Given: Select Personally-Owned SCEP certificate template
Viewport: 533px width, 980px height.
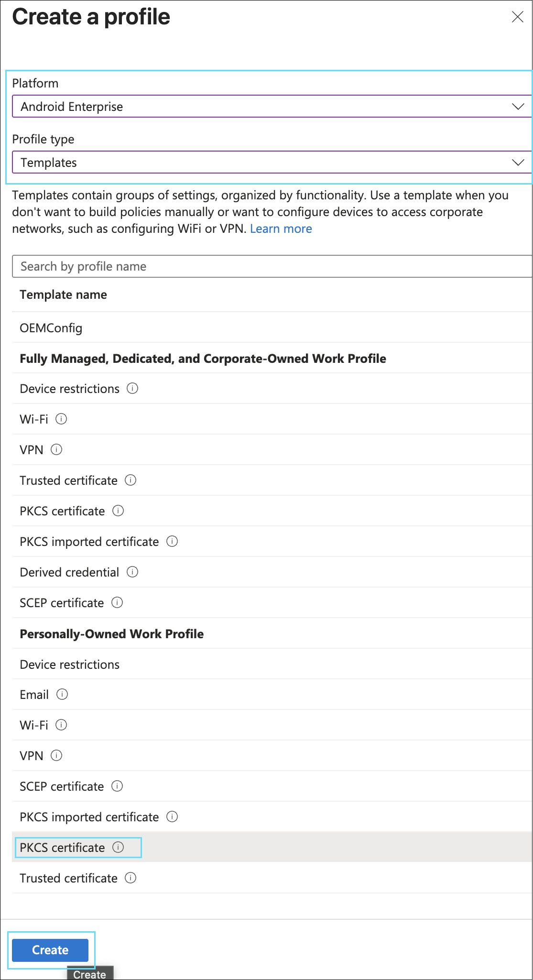Looking at the screenshot, I should (x=62, y=786).
